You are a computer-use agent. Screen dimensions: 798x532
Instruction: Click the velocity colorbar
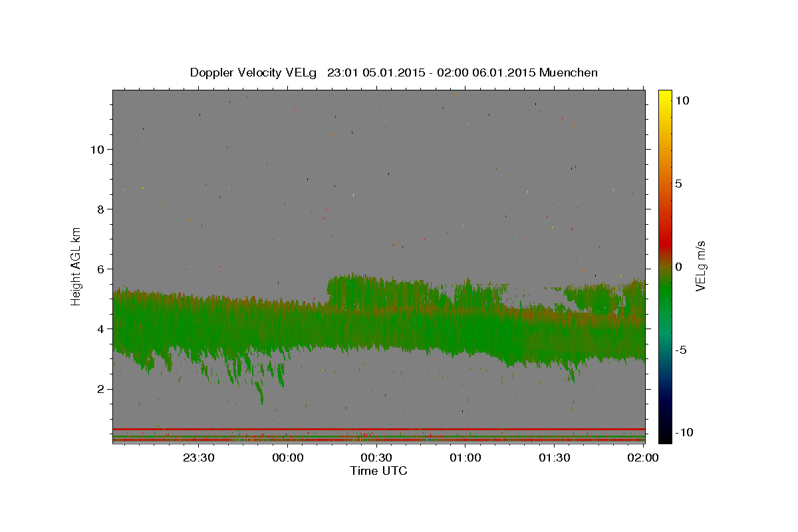(664, 267)
